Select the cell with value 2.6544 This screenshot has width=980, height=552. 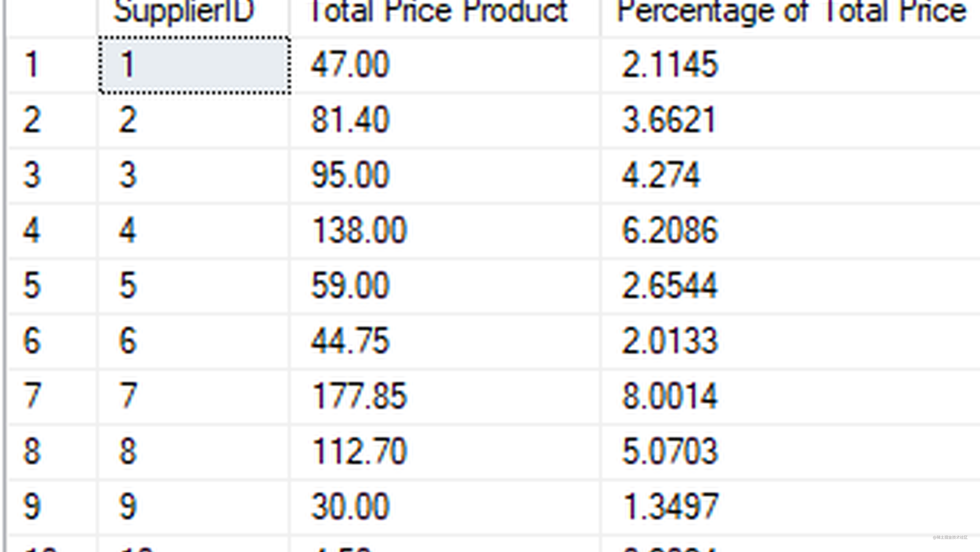tap(791, 286)
